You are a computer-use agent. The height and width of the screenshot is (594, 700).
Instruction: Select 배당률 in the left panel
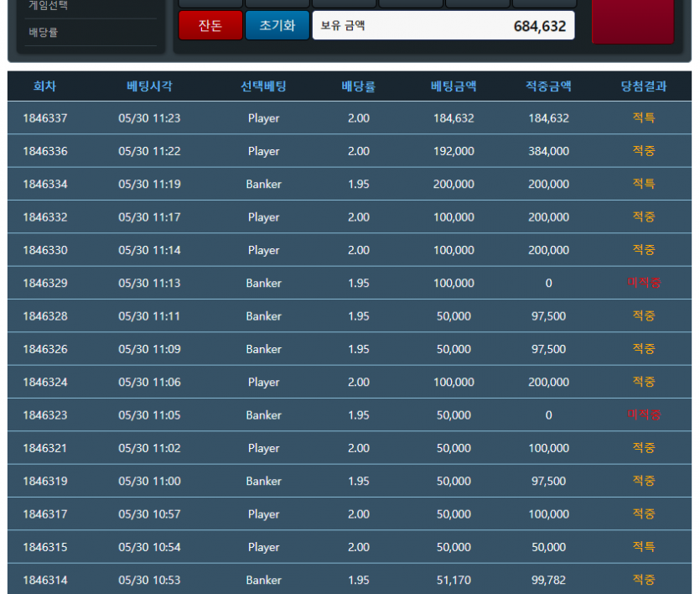[44, 32]
